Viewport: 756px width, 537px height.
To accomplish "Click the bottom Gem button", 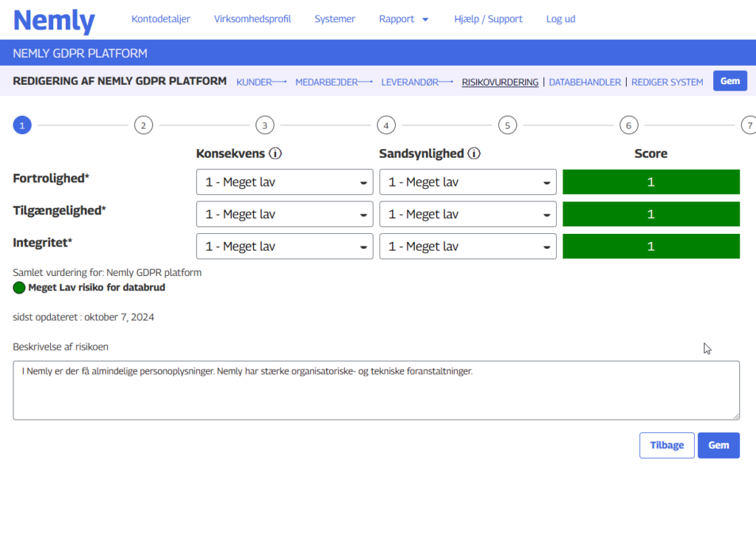I will point(718,446).
